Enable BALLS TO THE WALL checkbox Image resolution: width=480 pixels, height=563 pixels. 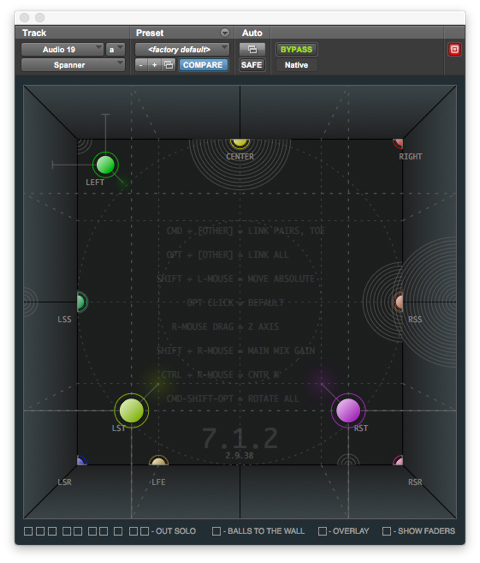pyautogui.click(x=216, y=531)
